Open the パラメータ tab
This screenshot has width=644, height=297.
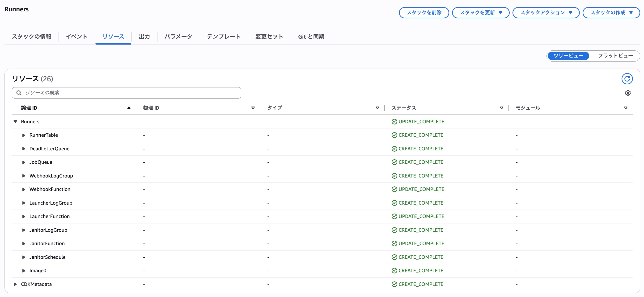coord(178,37)
